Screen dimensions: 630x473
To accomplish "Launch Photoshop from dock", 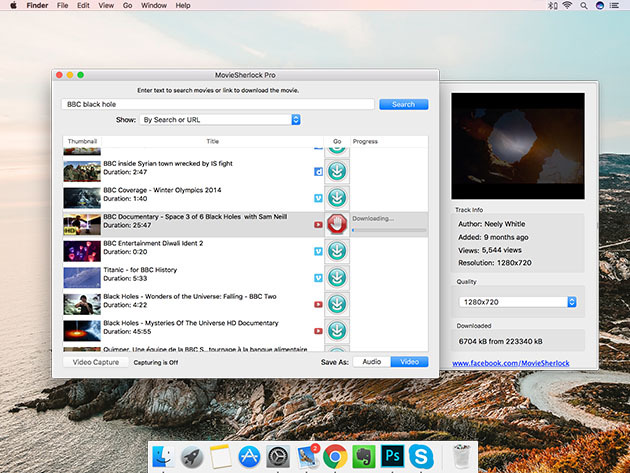I will tap(392, 457).
